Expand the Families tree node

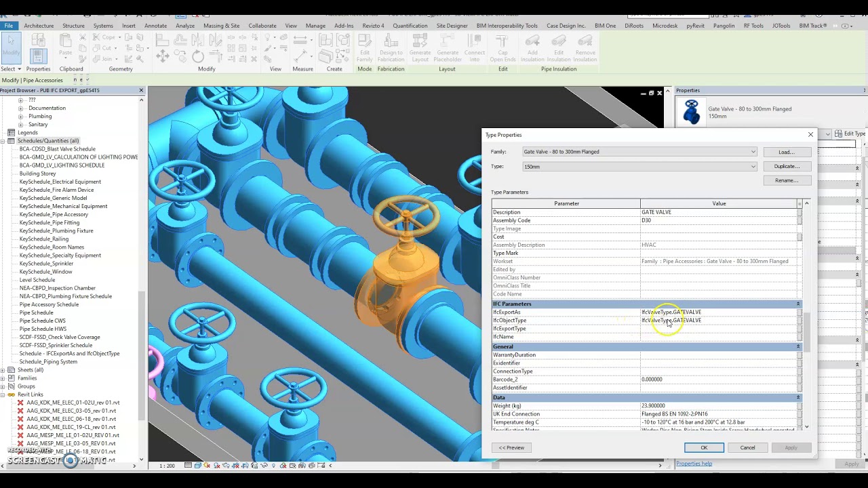point(3,378)
